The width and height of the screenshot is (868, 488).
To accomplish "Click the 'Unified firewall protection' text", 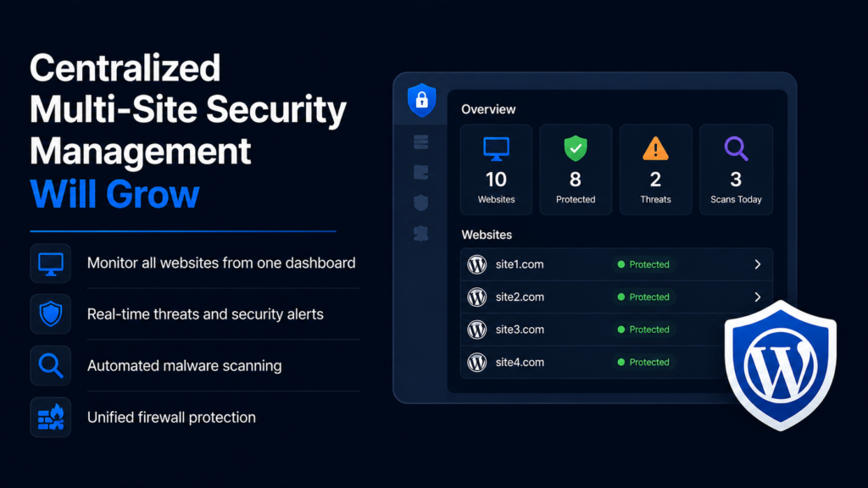I will tap(171, 417).
